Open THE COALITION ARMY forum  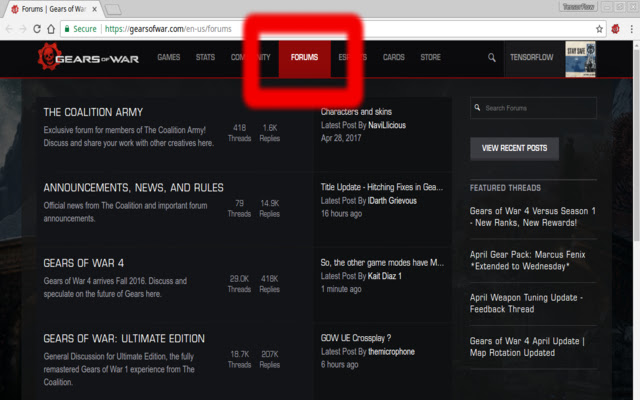[93, 112]
